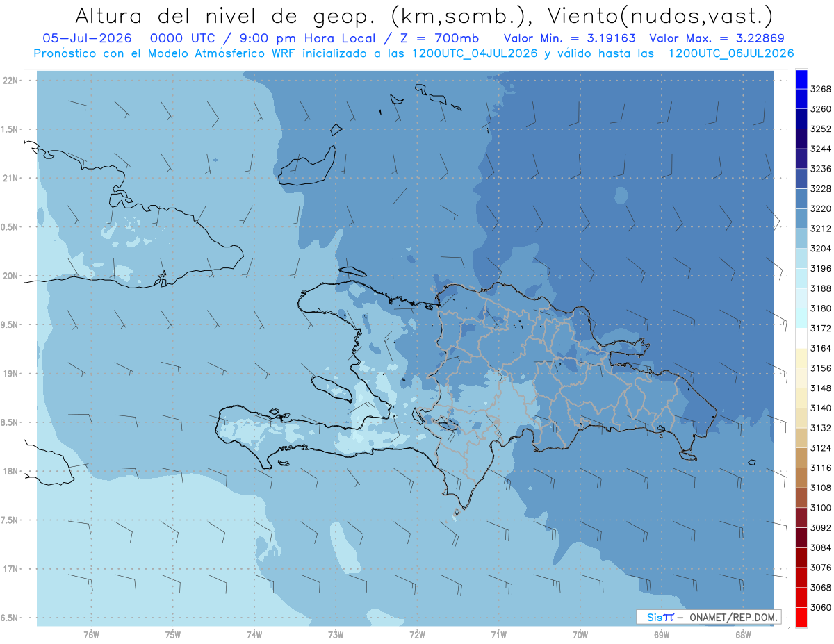The width and height of the screenshot is (834, 644).
Task: Click legend value 3108
Action: click(821, 488)
